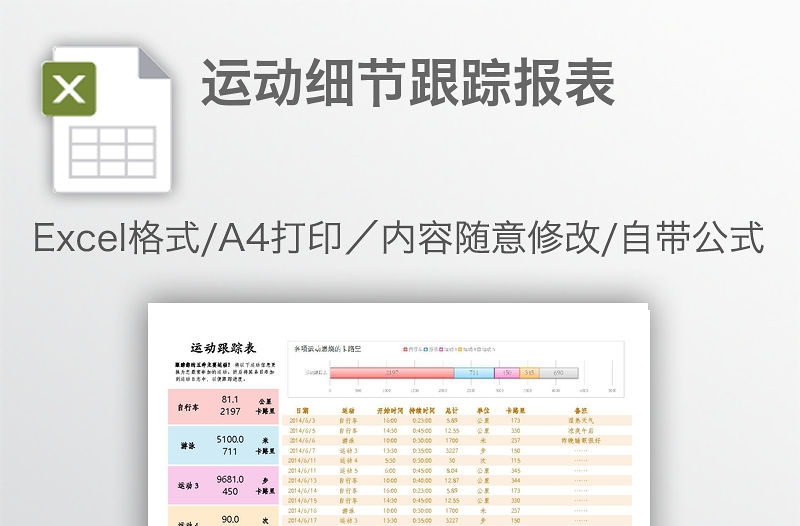This screenshot has width=800, height=526.
Task: Click the 备注 column header
Action: coord(581,410)
